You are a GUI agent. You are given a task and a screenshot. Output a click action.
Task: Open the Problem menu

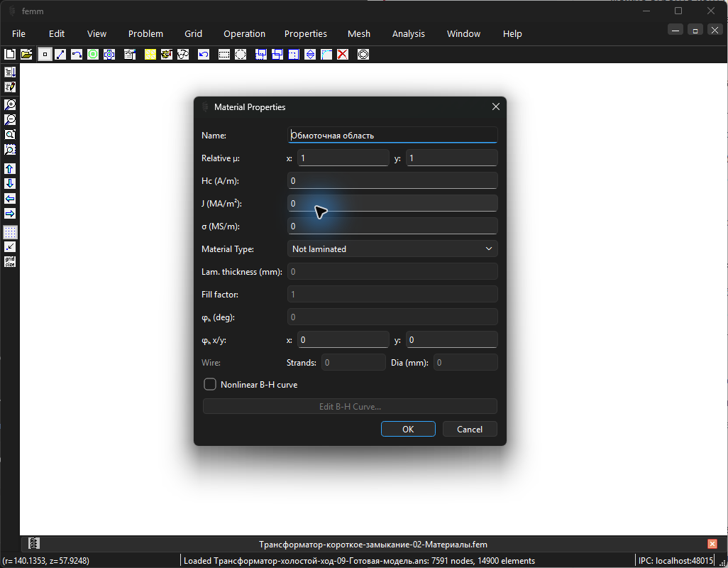click(145, 34)
